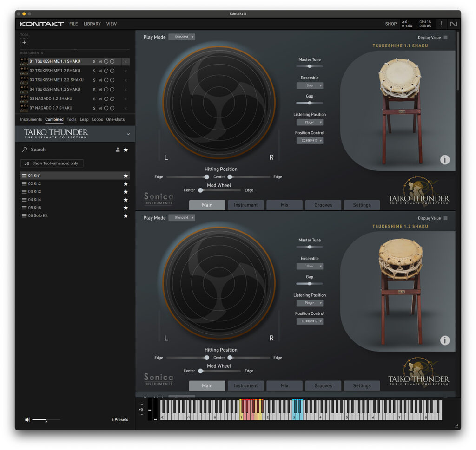Filter presets by favorites star icon
The image size is (476, 450).
coord(126,150)
